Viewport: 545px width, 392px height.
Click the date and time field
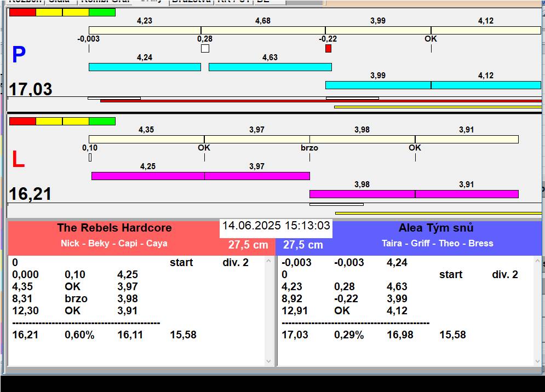pyautogui.click(x=276, y=226)
